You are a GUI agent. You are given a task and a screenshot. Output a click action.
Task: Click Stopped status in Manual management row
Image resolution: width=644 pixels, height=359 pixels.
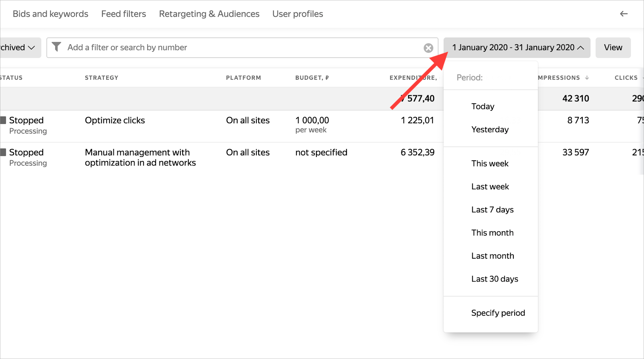pyautogui.click(x=26, y=152)
